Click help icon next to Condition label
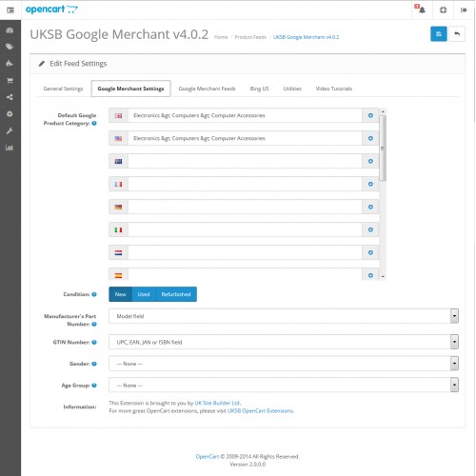476x476 pixels. pyautogui.click(x=94, y=294)
